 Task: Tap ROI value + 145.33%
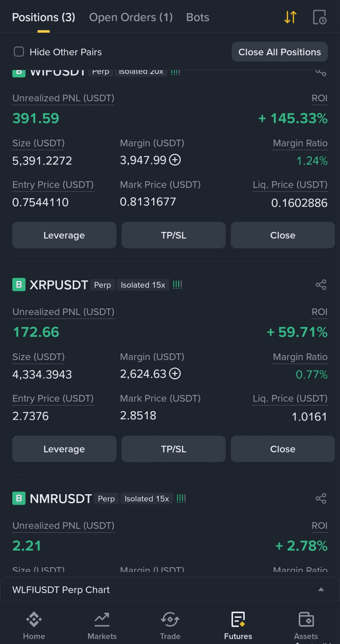coord(293,118)
